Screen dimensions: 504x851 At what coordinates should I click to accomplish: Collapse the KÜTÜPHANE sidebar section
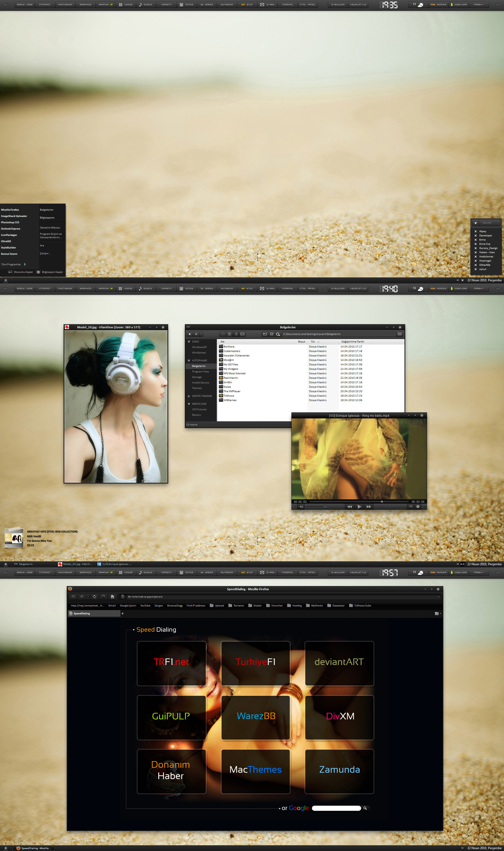click(x=189, y=360)
